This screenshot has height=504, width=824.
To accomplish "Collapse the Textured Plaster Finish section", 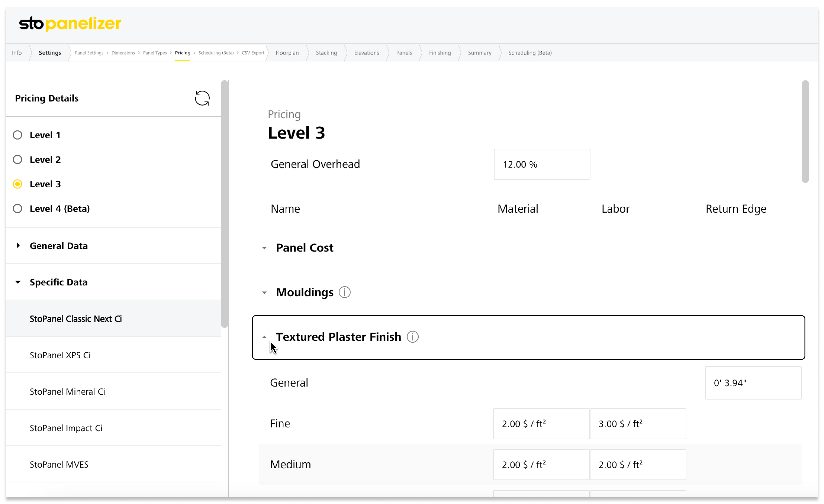I will tap(264, 337).
